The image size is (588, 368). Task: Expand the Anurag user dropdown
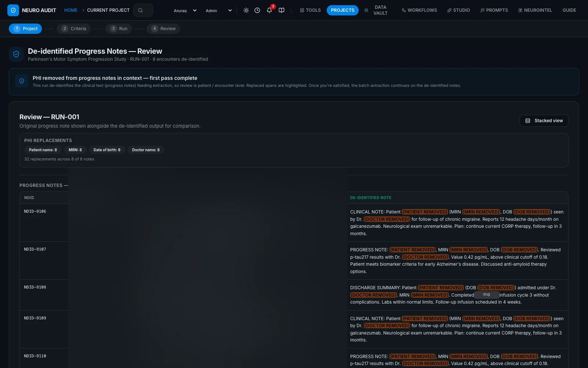coord(185,11)
